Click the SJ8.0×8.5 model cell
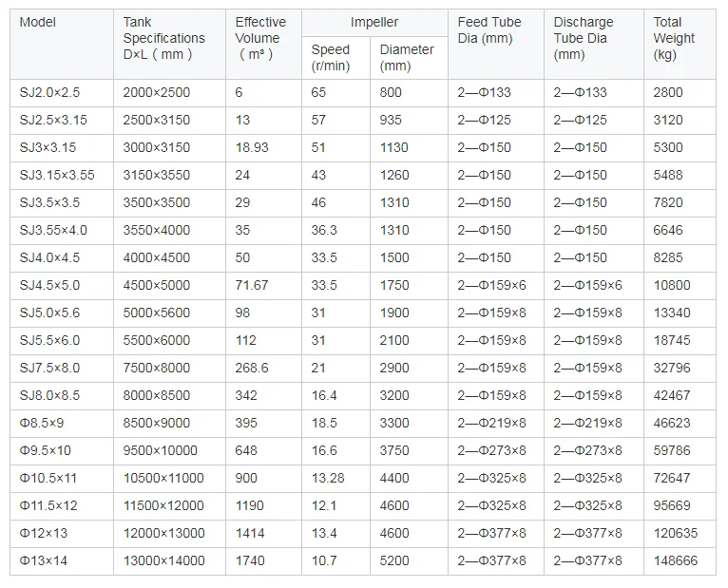 [51, 395]
